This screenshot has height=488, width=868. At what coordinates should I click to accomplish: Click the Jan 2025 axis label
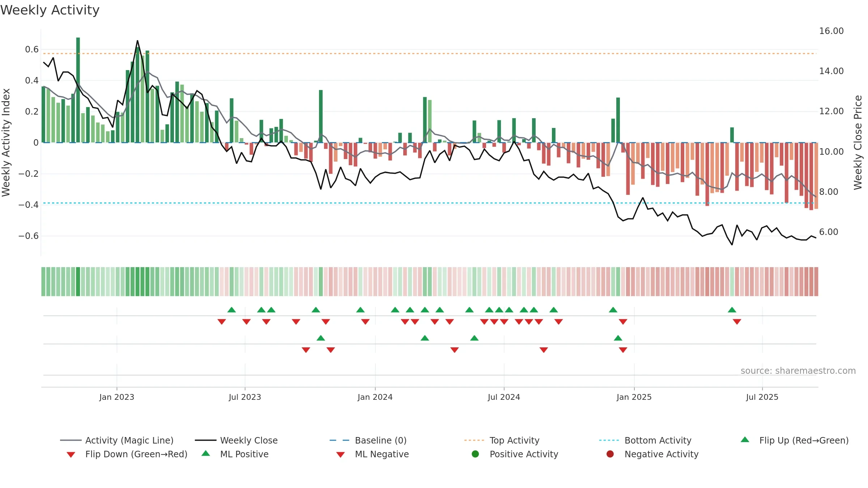[634, 397]
